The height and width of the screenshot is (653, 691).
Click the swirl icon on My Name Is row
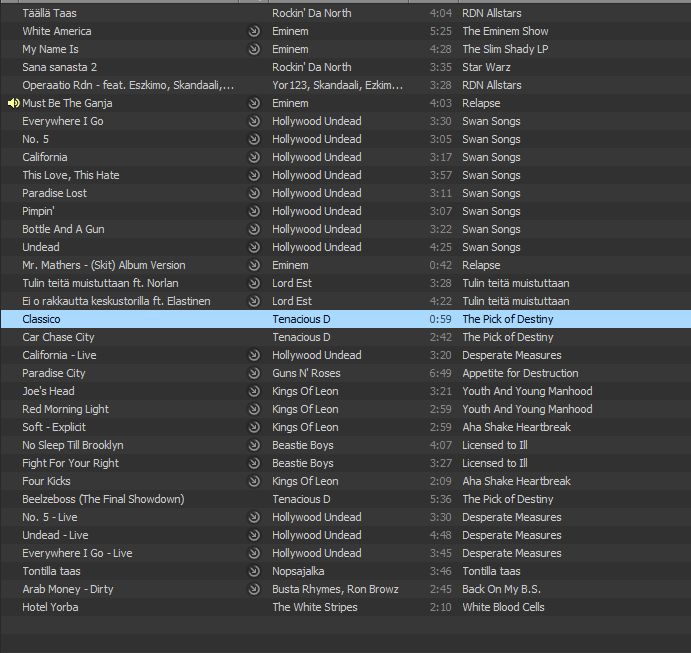click(x=254, y=49)
